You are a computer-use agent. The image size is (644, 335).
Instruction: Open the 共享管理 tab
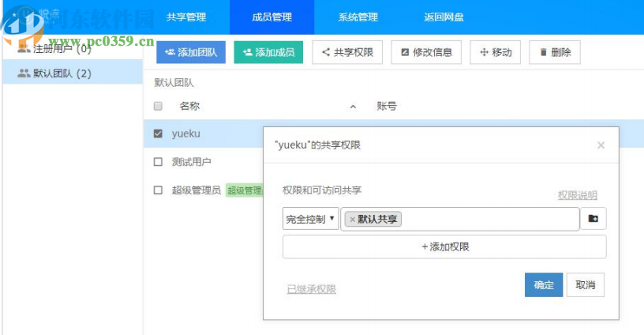click(x=186, y=17)
